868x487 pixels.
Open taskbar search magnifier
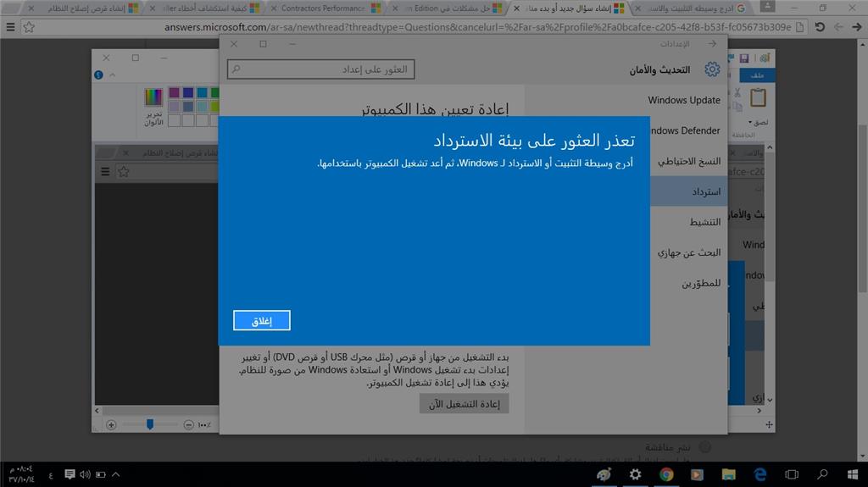tap(822, 474)
